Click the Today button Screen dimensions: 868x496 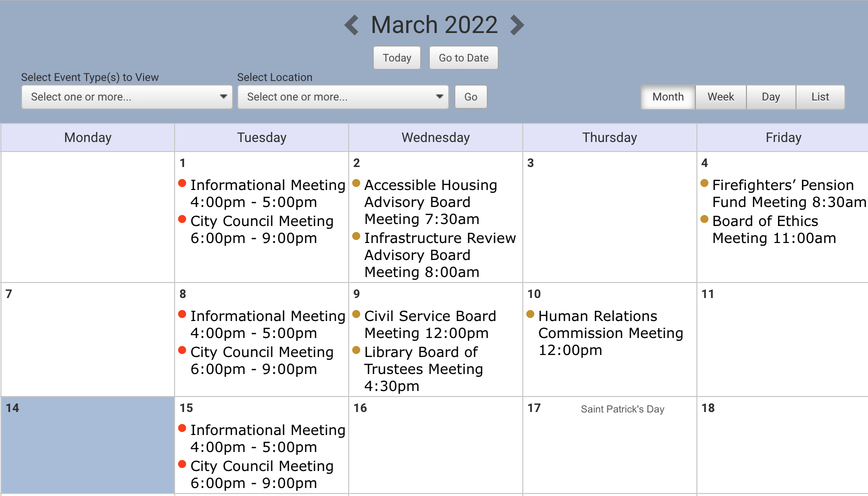pyautogui.click(x=397, y=58)
